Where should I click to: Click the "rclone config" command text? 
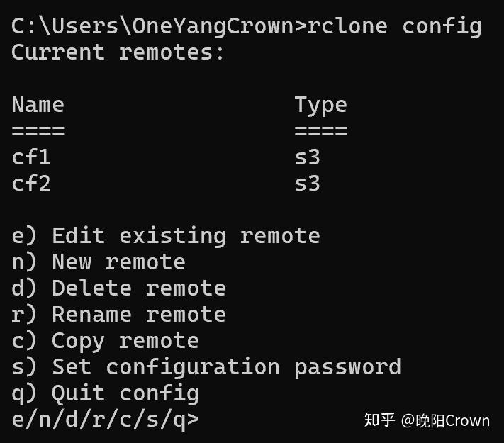pos(394,27)
